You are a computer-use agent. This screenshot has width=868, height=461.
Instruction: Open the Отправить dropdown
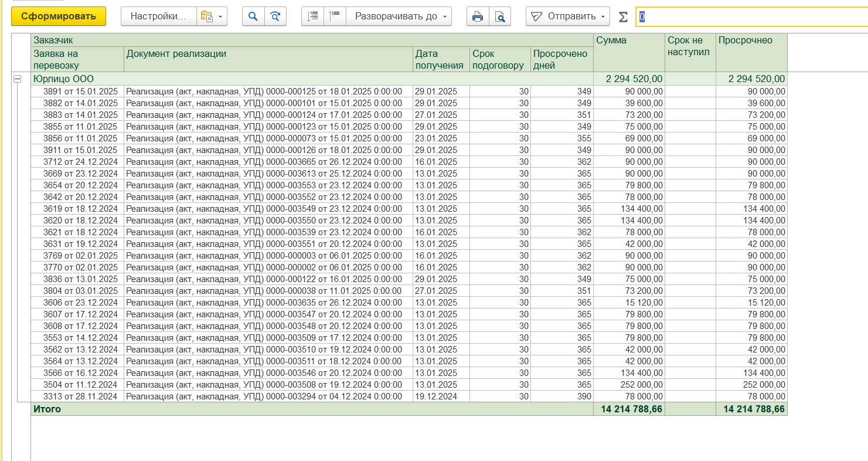pos(568,16)
